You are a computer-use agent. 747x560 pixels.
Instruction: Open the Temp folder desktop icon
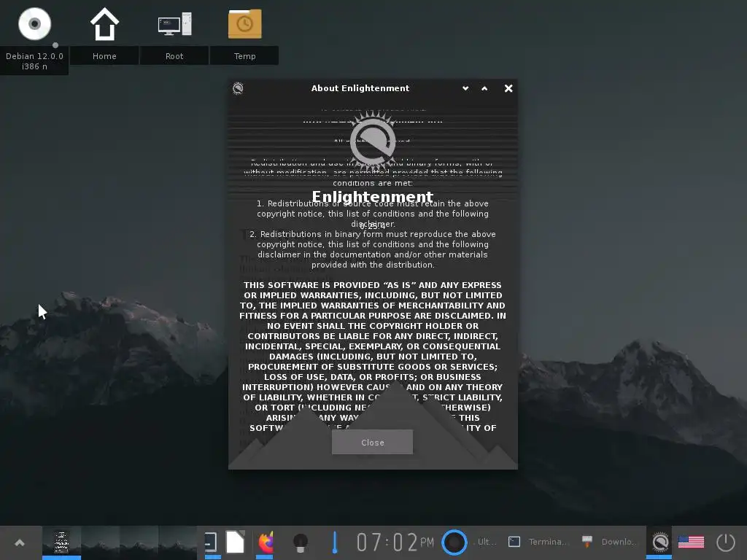click(x=245, y=24)
